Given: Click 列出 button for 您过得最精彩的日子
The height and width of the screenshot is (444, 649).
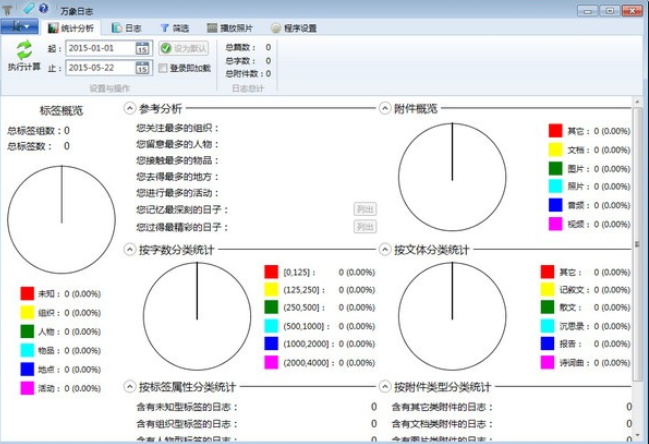Looking at the screenshot, I should (365, 227).
